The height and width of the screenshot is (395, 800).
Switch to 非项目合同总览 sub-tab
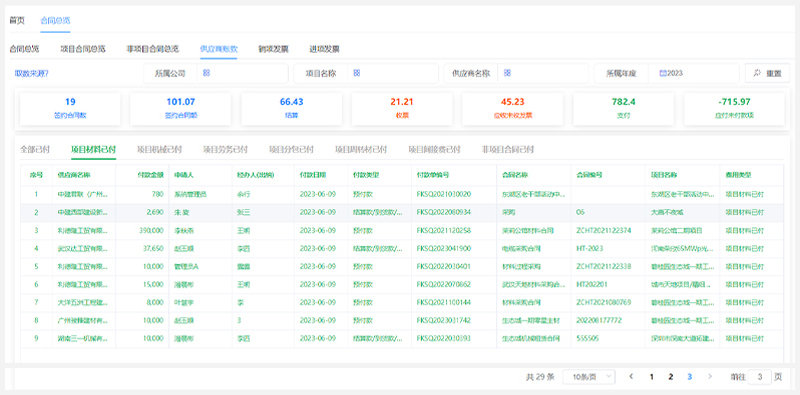pyautogui.click(x=153, y=49)
